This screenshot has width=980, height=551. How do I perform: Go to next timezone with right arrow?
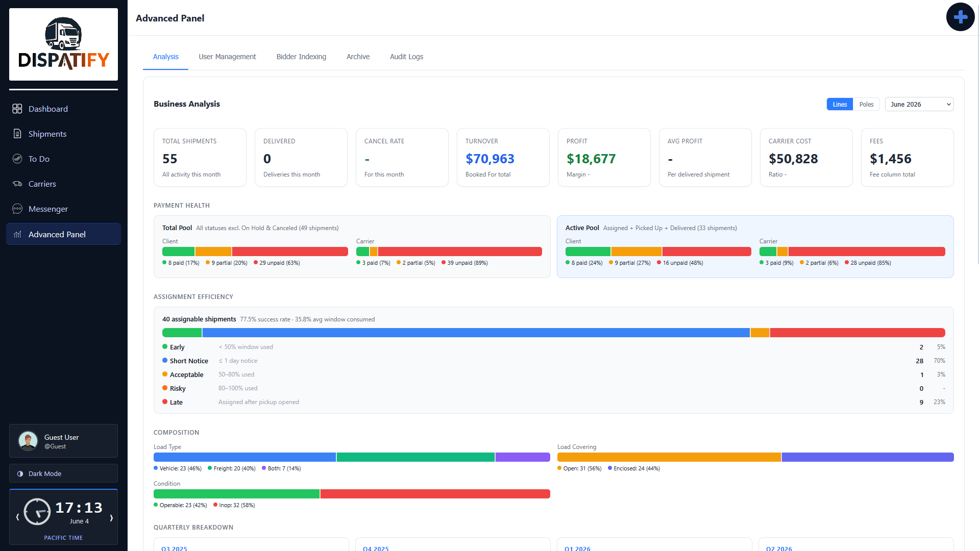[111, 518]
